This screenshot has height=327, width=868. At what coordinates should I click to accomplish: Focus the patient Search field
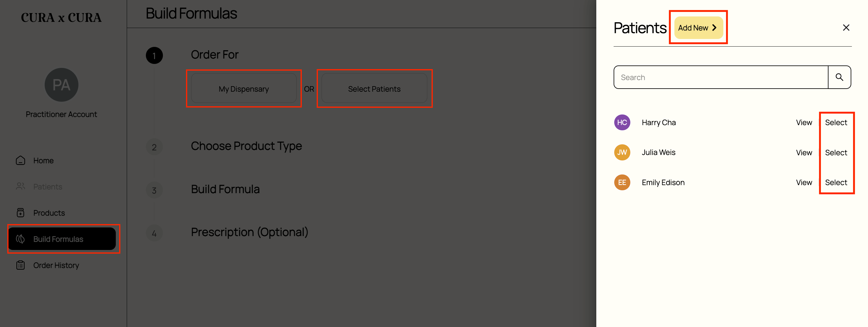pos(721,77)
